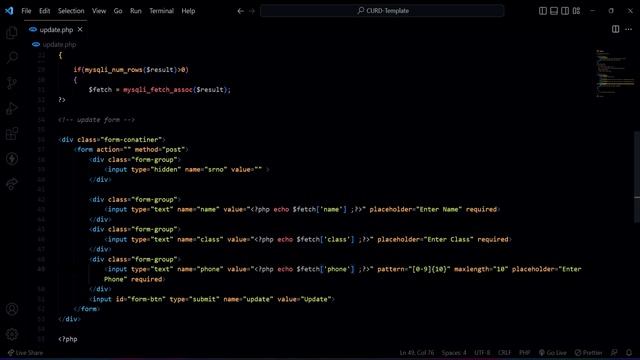
Task: Change indentation via Spaces: 4
Action: tap(454, 353)
